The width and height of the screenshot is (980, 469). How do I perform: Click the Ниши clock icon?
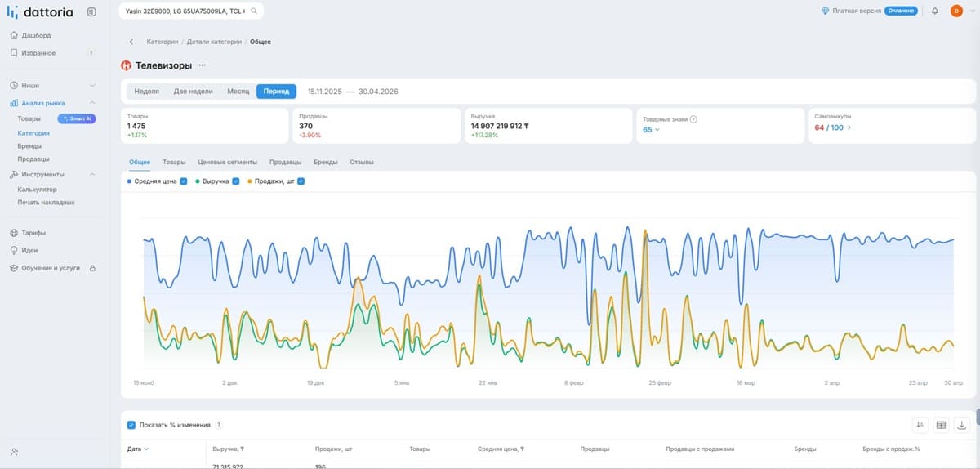click(14, 85)
